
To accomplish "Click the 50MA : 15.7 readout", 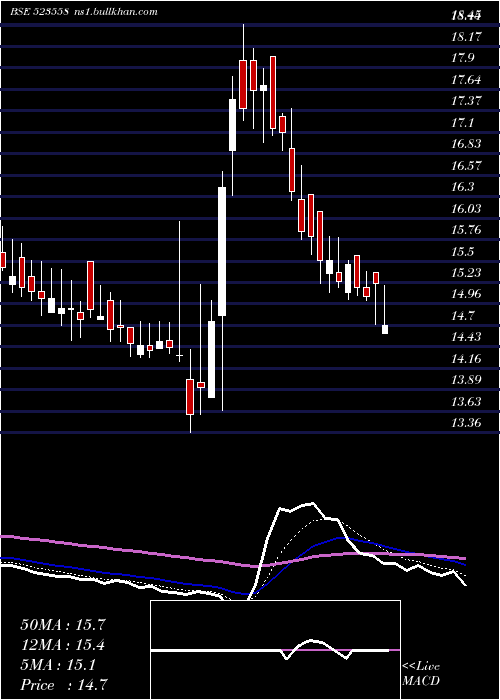I will click(x=63, y=625).
